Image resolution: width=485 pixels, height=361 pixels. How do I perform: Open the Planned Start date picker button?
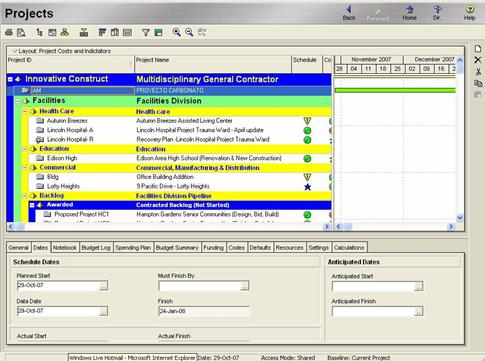tap(103, 286)
